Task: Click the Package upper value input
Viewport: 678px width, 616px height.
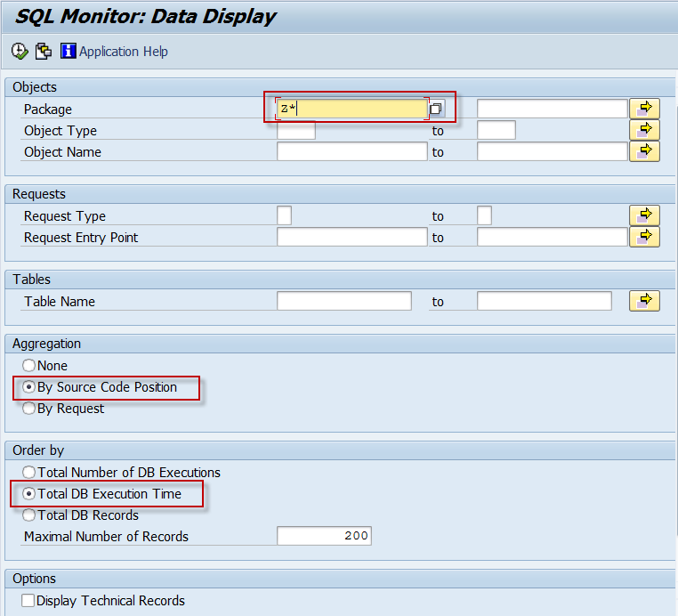Action: pos(553,109)
